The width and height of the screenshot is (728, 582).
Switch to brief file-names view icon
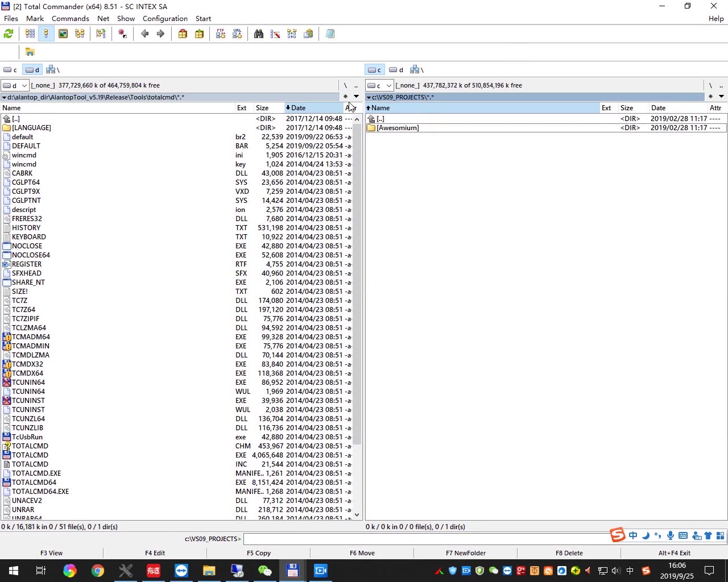point(30,34)
